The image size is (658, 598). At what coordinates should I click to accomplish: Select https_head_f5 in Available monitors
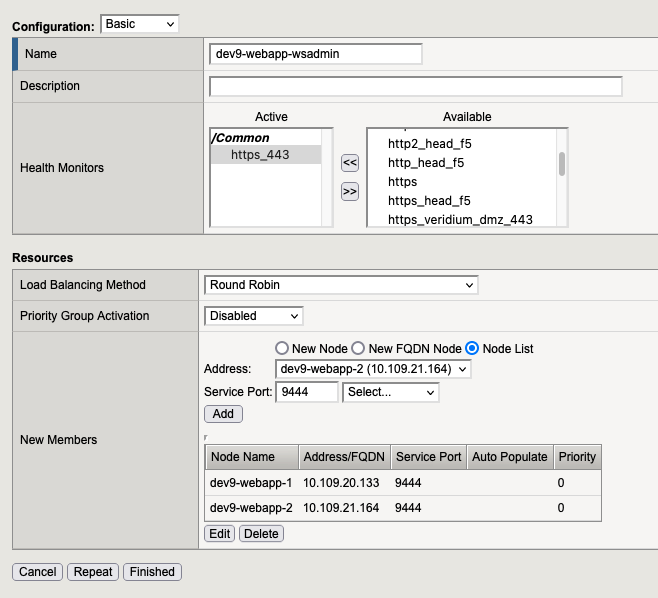(427, 200)
